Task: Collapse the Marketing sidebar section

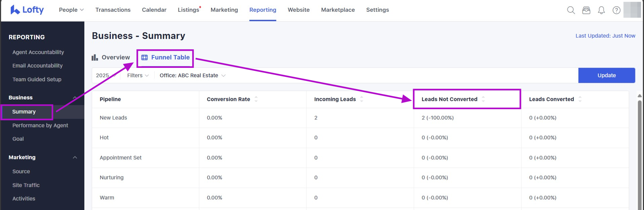Action: tap(75, 157)
